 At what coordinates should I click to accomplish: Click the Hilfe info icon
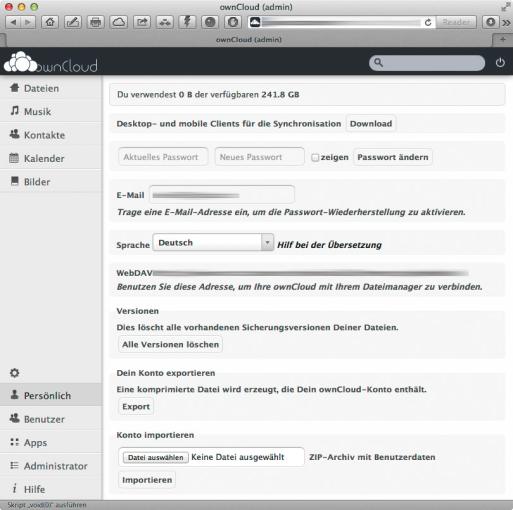point(14,488)
